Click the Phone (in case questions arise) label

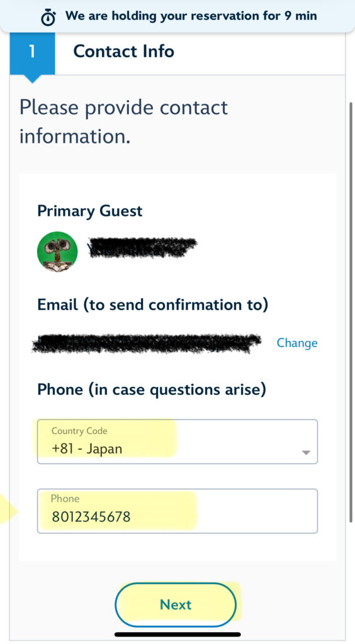pyautogui.click(x=152, y=389)
